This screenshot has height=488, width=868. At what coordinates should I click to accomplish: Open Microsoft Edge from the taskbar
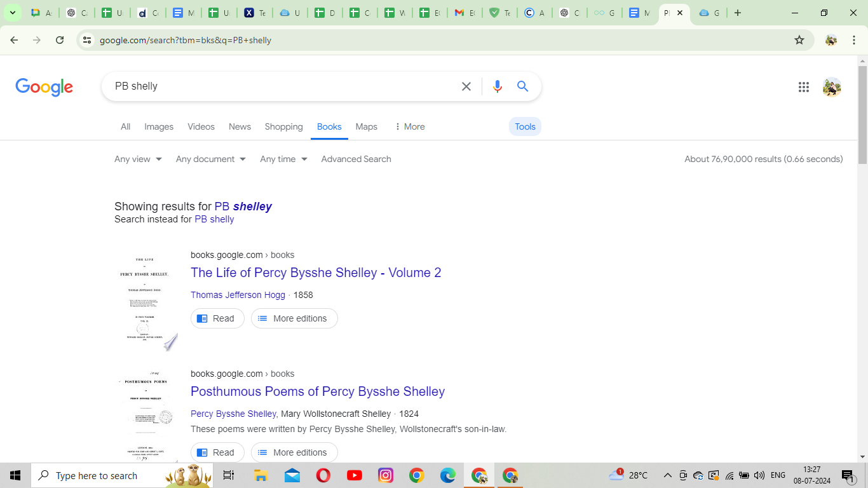click(x=448, y=475)
